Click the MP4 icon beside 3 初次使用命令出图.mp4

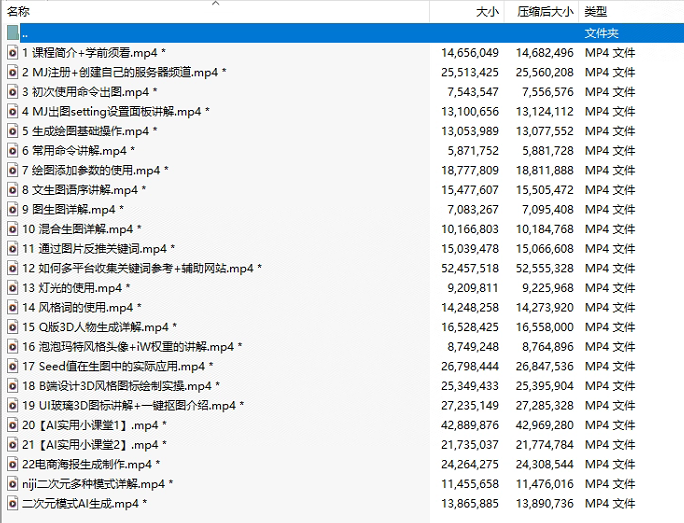point(13,92)
